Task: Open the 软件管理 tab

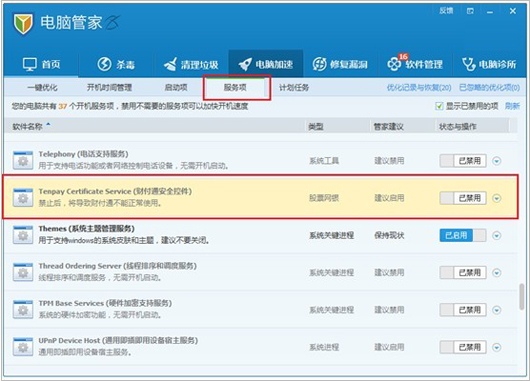Action: tap(415, 64)
